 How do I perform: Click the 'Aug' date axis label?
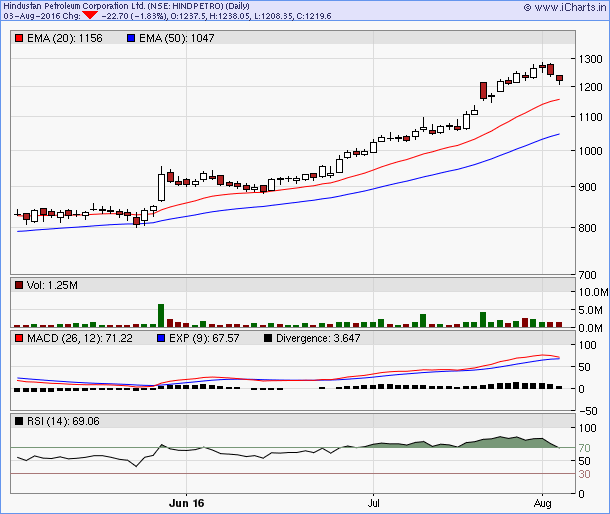[543, 503]
